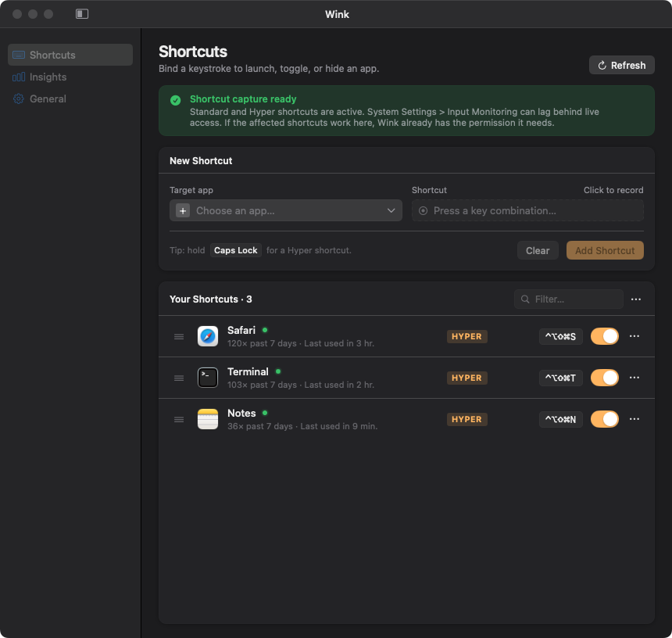Image resolution: width=672 pixels, height=638 pixels.
Task: Open the Insights sidebar section
Action: [70, 77]
